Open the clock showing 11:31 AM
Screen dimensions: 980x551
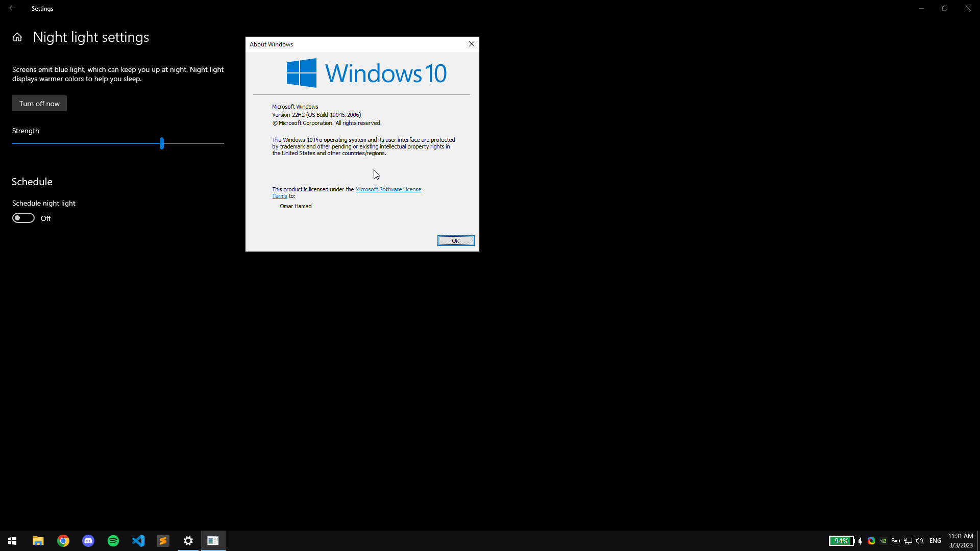pyautogui.click(x=961, y=541)
